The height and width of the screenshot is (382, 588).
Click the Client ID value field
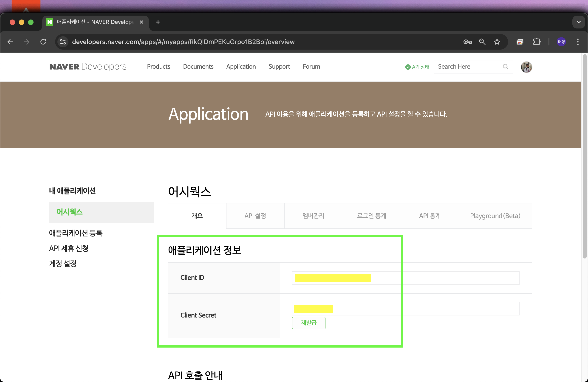pos(406,278)
